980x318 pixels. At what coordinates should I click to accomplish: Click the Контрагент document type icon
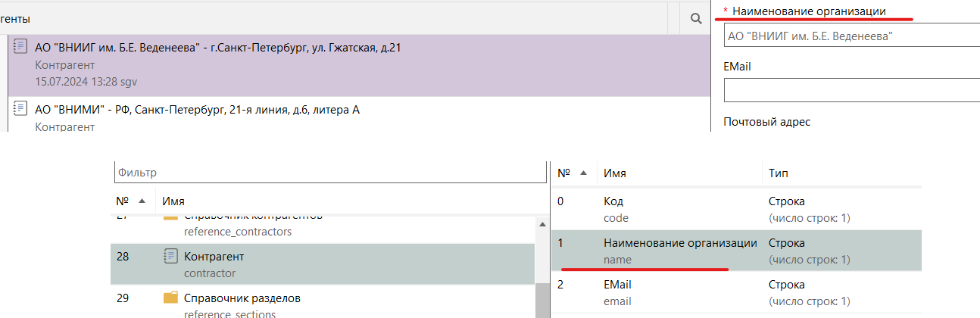[x=170, y=257]
